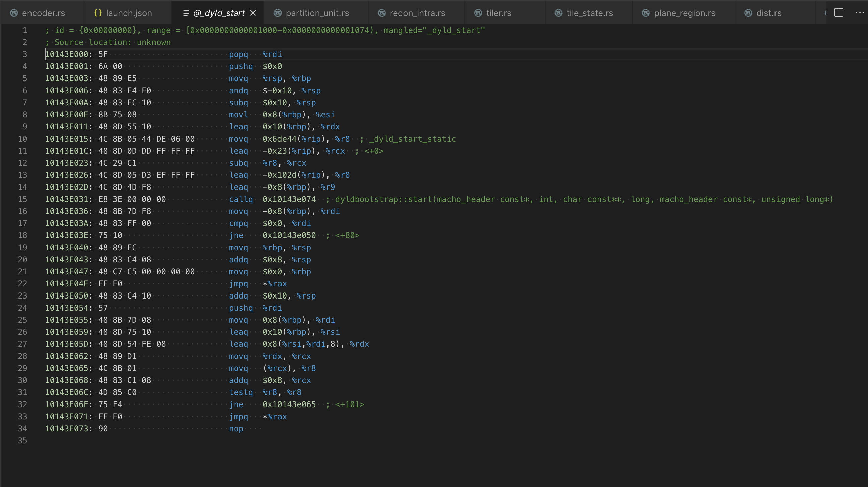The width and height of the screenshot is (868, 487).
Task: Click the nop instruction on line 34
Action: click(x=236, y=429)
